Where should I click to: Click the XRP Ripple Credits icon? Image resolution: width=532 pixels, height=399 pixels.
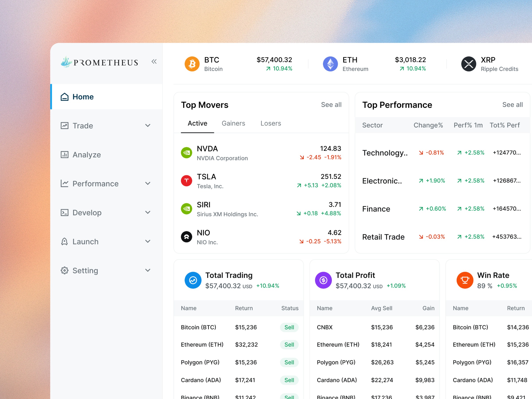469,63
